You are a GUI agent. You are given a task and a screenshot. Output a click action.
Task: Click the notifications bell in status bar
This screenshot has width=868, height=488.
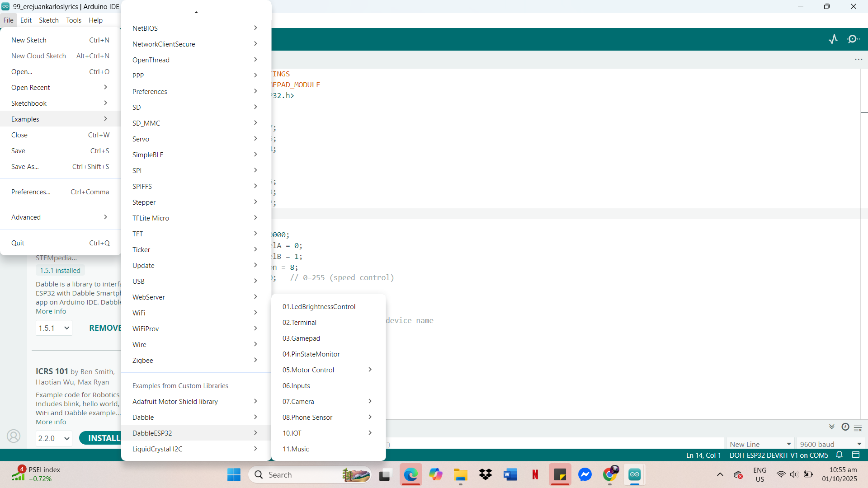point(840,455)
